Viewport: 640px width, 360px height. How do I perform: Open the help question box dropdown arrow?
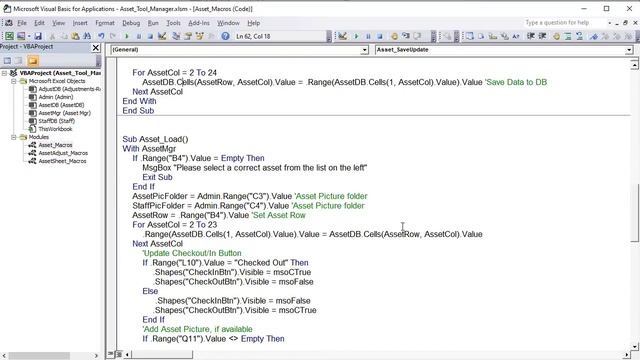click(609, 23)
